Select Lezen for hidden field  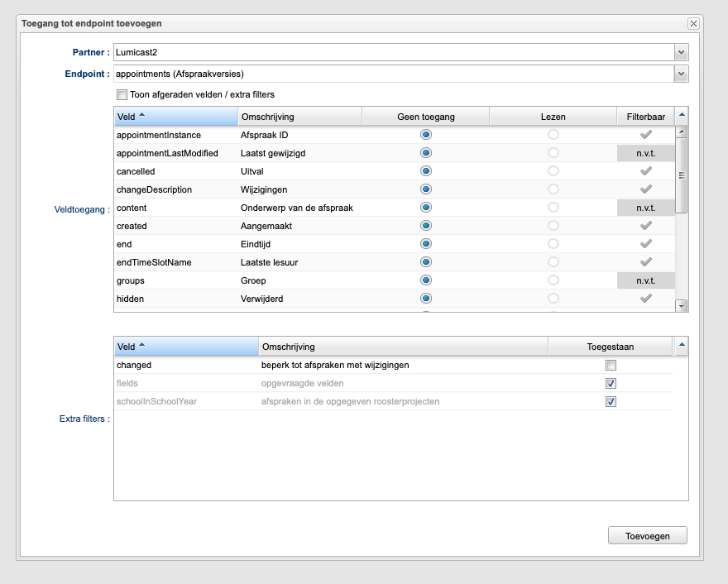pyautogui.click(x=553, y=298)
